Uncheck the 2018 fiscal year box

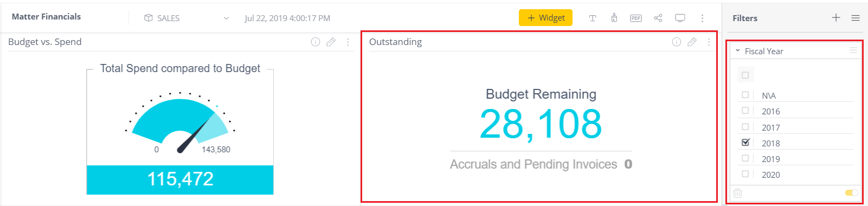(x=745, y=143)
